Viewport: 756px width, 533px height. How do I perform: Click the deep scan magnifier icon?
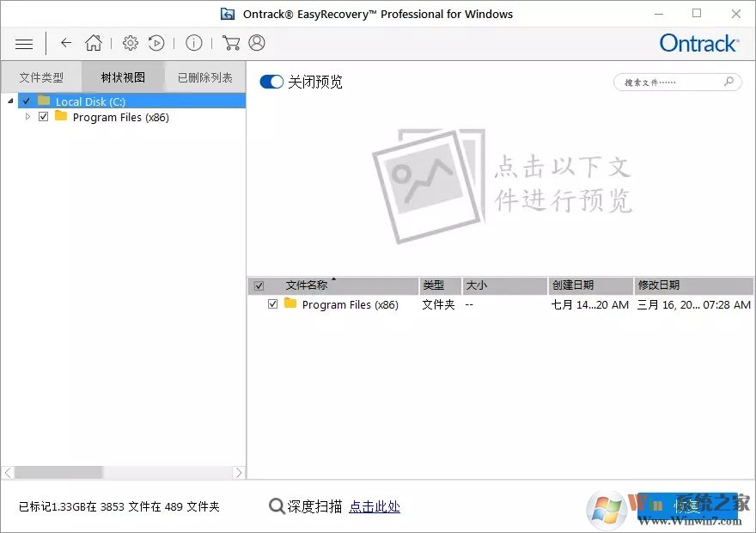pyautogui.click(x=277, y=506)
